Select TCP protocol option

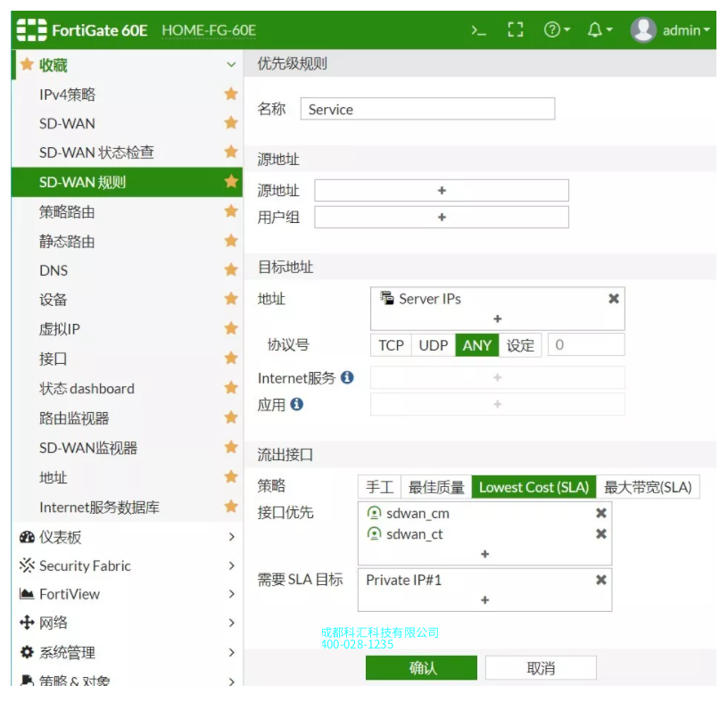pyautogui.click(x=391, y=345)
